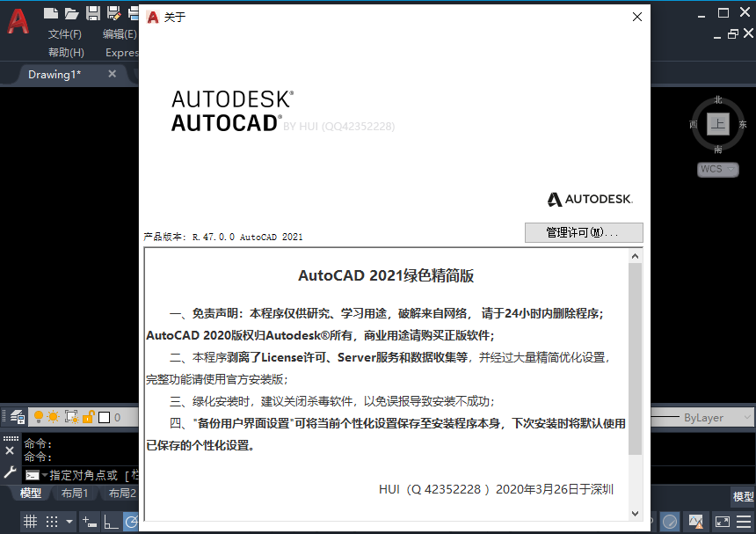This screenshot has height=534, width=756.
Task: Click the white color swatch of layer 0
Action: [x=104, y=417]
